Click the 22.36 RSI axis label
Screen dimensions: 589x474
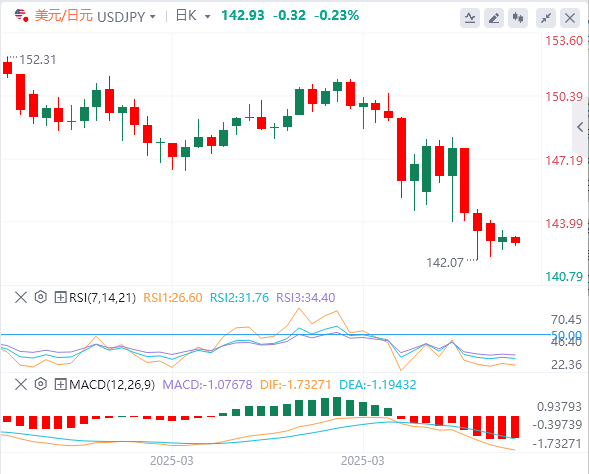[566, 364]
